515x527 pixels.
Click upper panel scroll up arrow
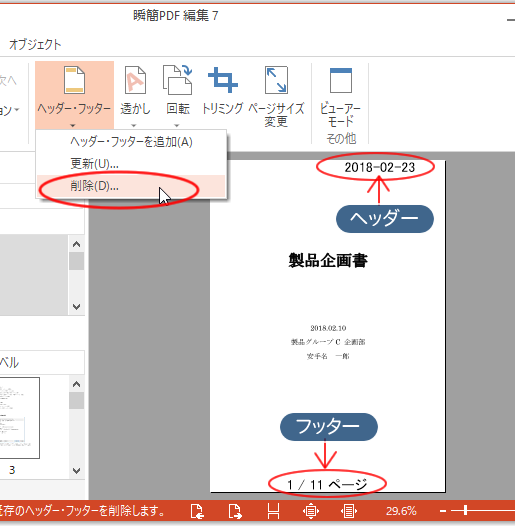77,244
